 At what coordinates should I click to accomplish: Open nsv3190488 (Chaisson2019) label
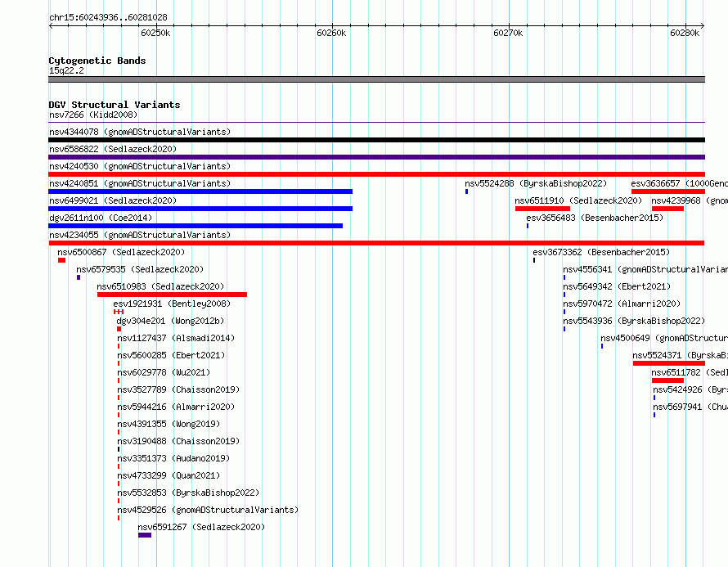[x=178, y=441]
